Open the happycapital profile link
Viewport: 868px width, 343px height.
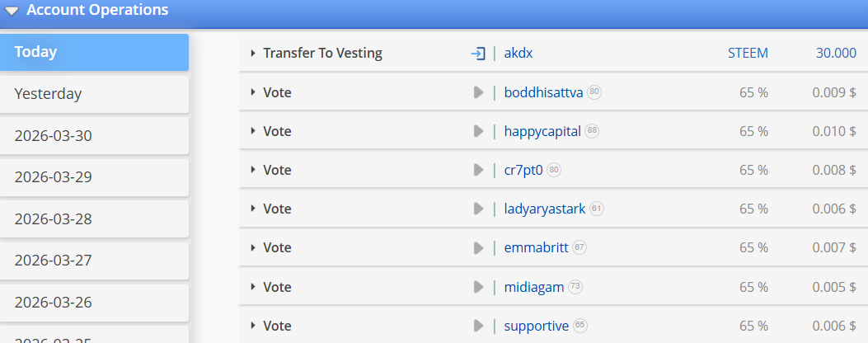[542, 131]
